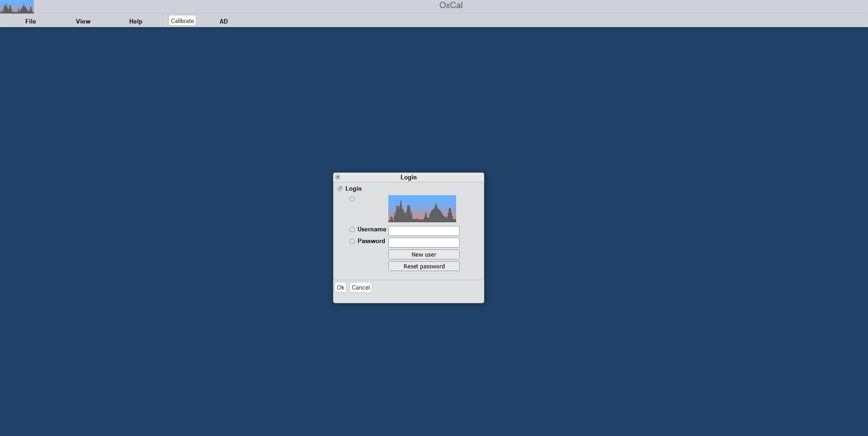Click the pencil icon beside Login heading
Screen dimensions: 868x436
340,188
